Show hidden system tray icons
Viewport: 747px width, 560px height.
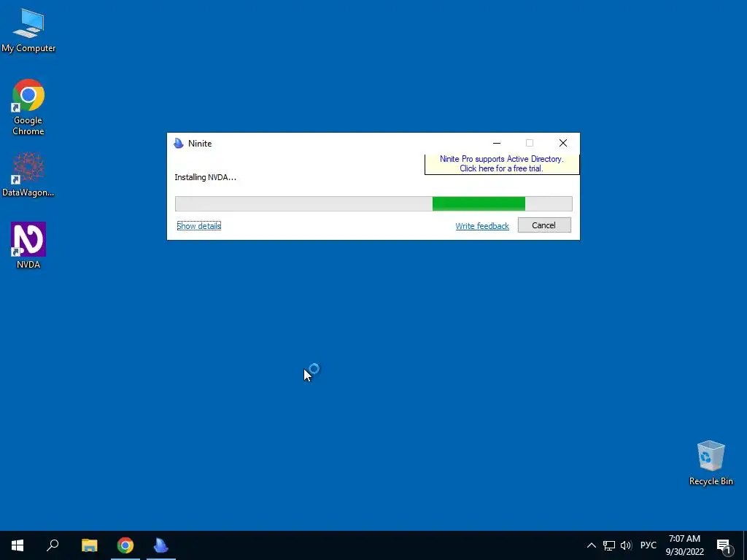coord(591,545)
